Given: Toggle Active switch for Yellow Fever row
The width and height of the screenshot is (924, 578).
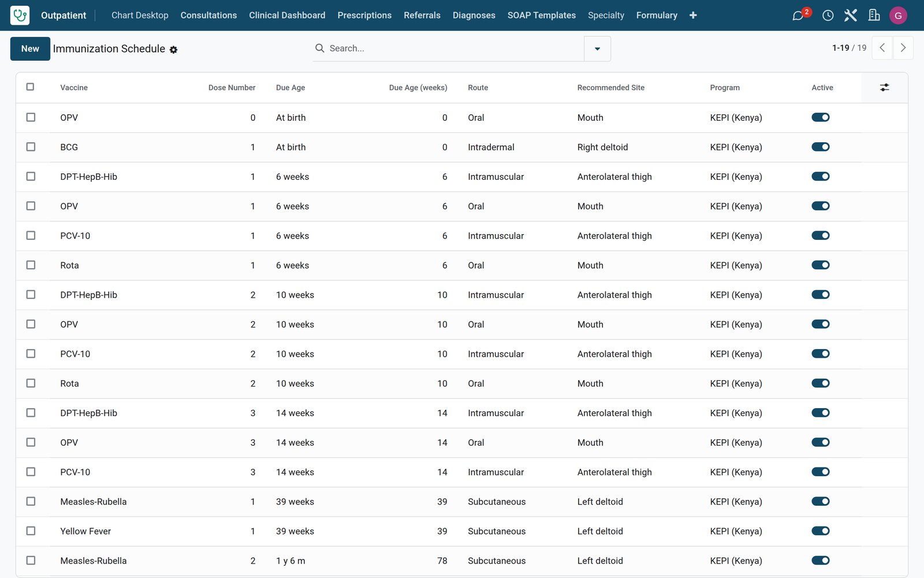Looking at the screenshot, I should pyautogui.click(x=821, y=531).
